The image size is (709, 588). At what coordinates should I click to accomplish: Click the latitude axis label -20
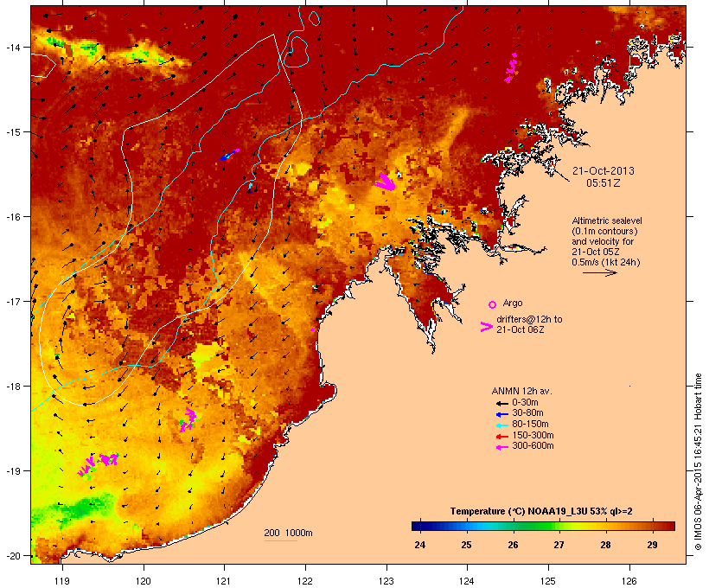tap(12, 556)
